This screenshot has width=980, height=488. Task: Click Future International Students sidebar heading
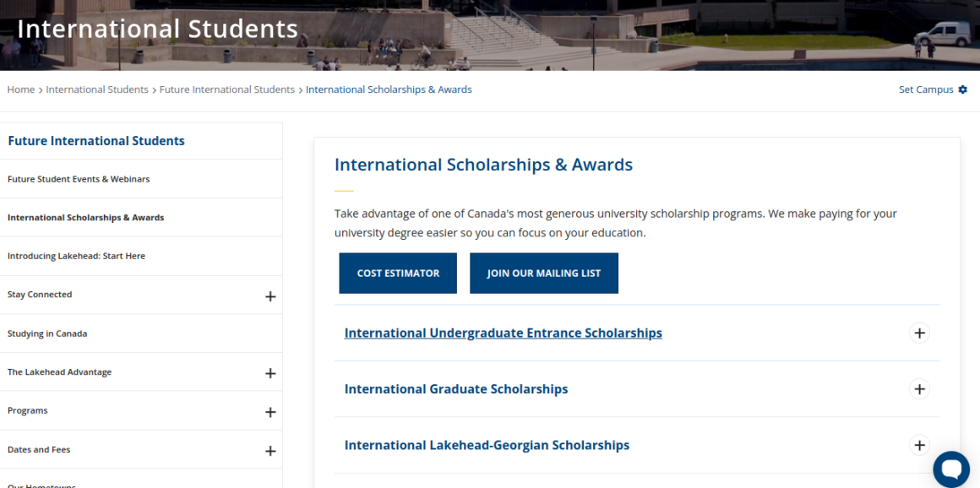tap(95, 141)
